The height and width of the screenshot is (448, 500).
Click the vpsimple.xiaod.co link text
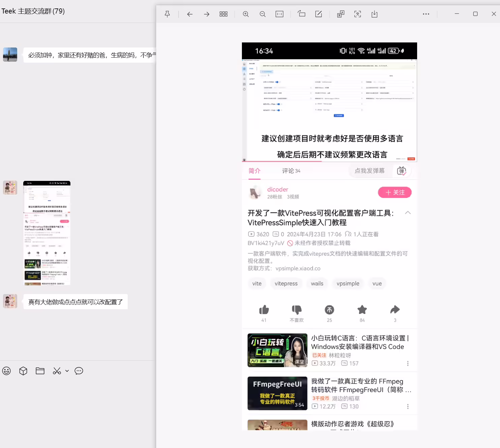(x=298, y=268)
